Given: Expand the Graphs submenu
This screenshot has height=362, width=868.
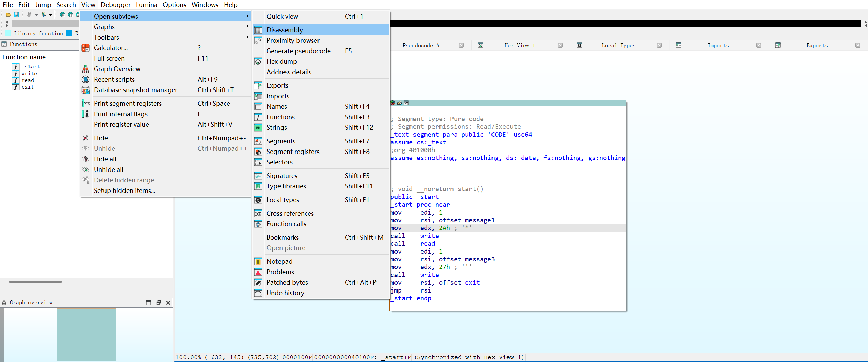Looking at the screenshot, I should click(x=166, y=27).
